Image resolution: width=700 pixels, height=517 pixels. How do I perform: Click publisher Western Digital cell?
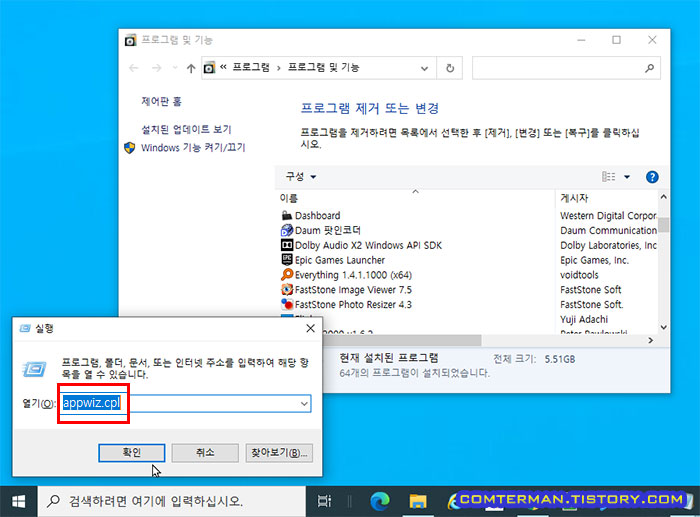(608, 216)
